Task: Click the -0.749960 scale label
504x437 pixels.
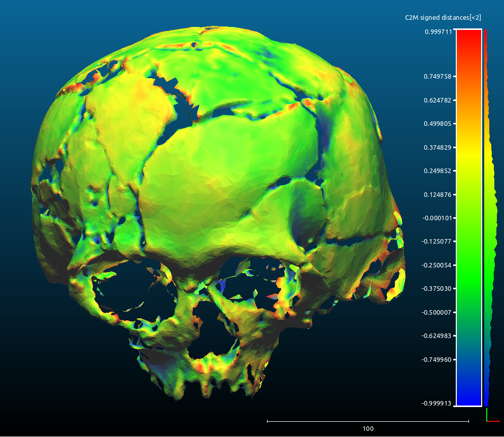Action: 436,359
